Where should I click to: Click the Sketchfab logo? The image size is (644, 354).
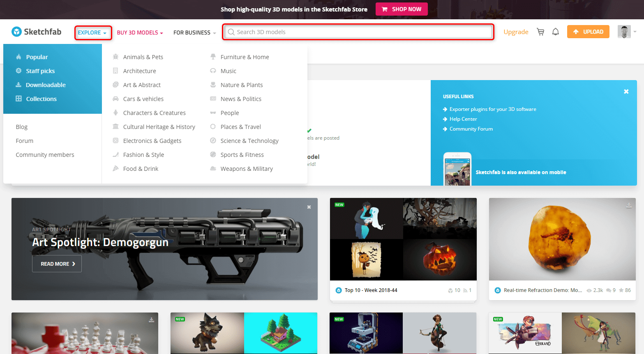point(37,32)
